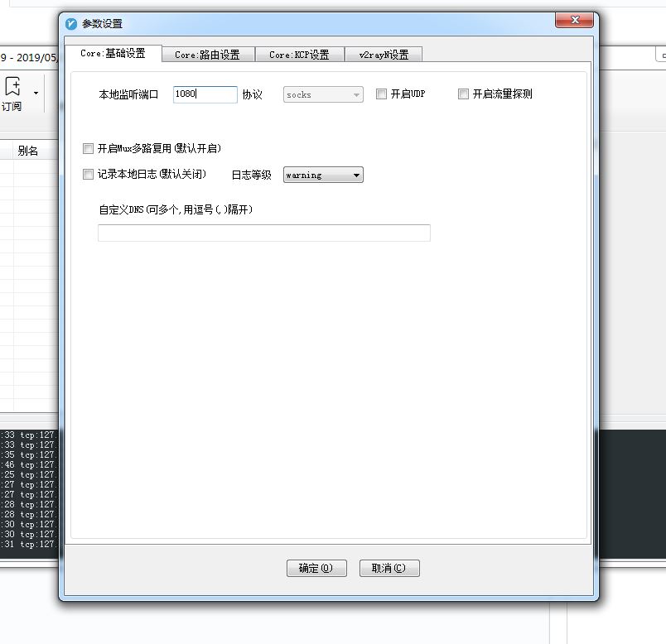Enable the 记录本地日志 local logging checkbox
Viewport: 666px width, 644px height.
88,174
